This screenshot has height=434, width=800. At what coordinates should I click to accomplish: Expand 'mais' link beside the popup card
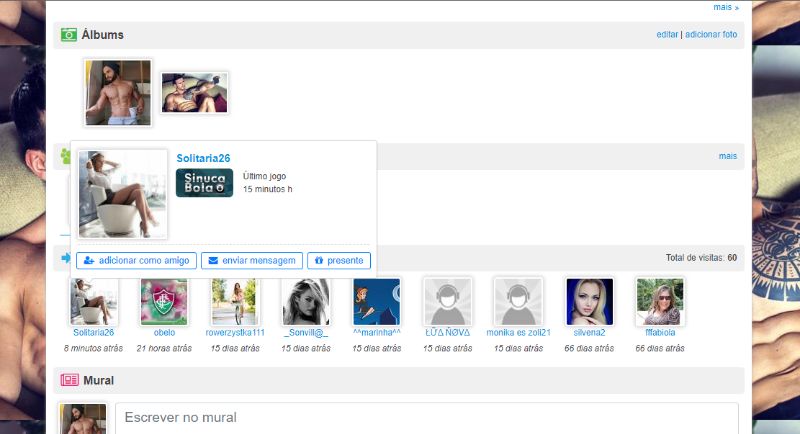tap(727, 156)
